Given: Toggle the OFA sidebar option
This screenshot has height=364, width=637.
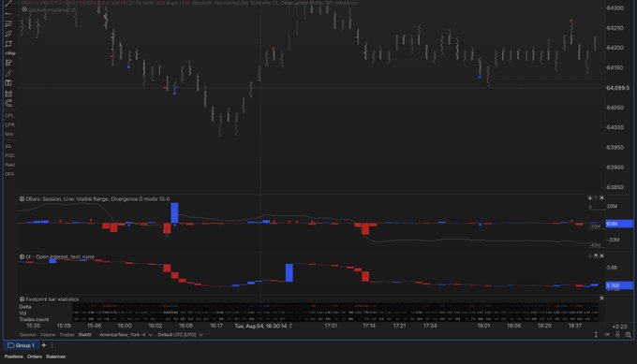Looking at the screenshot, I should [9, 174].
